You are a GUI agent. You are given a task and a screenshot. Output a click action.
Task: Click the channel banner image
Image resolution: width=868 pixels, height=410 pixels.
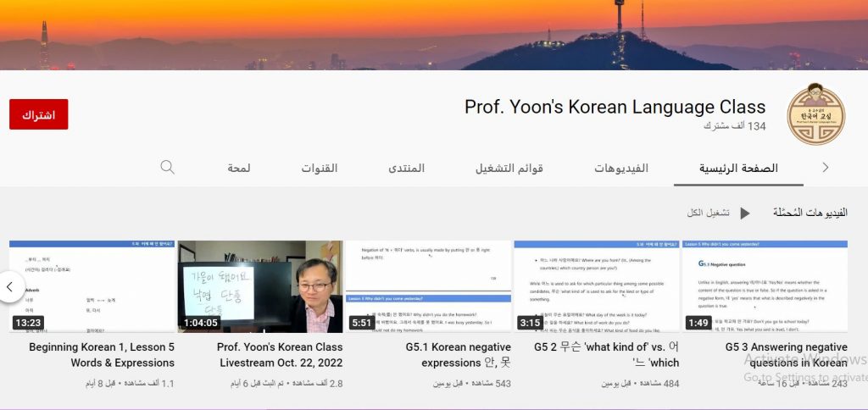[434, 35]
